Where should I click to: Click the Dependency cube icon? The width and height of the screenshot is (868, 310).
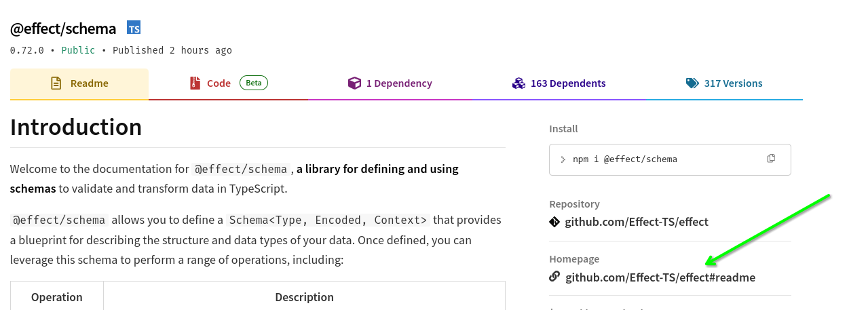(x=354, y=83)
